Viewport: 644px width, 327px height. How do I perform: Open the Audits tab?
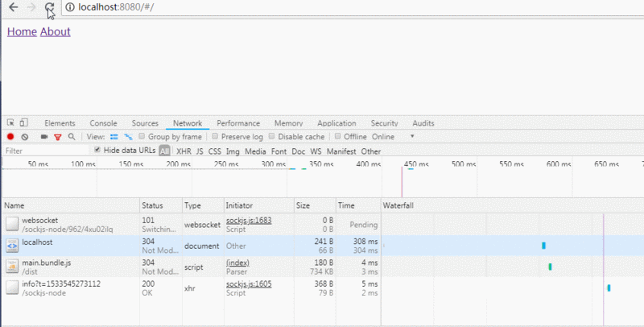(x=423, y=123)
